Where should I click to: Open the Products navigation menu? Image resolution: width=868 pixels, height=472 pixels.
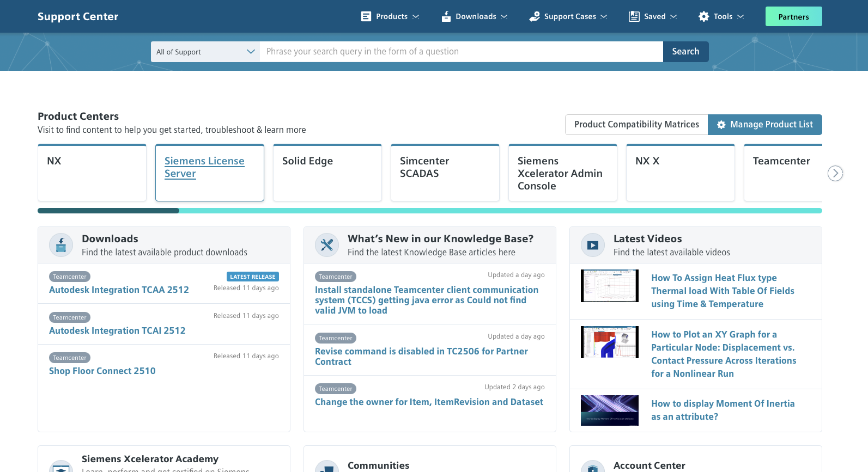pyautogui.click(x=390, y=16)
